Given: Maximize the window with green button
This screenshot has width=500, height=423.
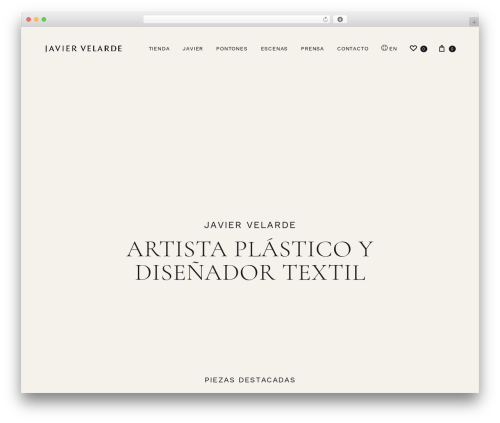Looking at the screenshot, I should 44,20.
